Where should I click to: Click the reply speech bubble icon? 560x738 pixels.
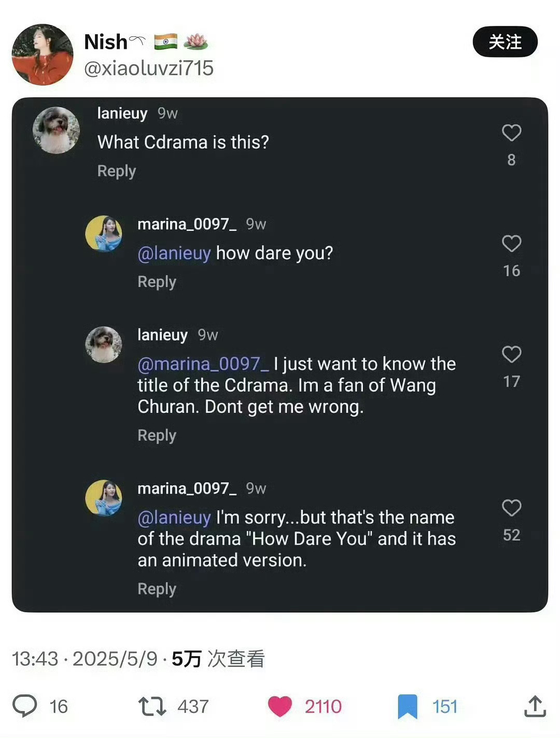25,706
